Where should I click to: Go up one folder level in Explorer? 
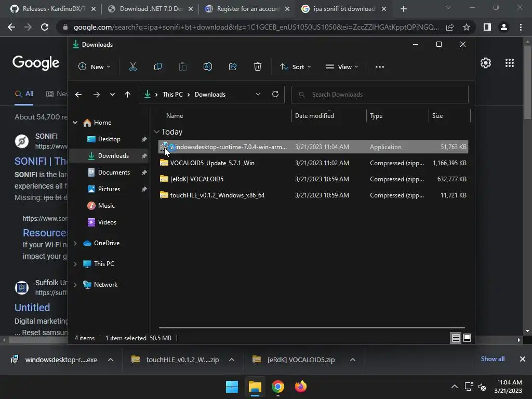pos(127,95)
